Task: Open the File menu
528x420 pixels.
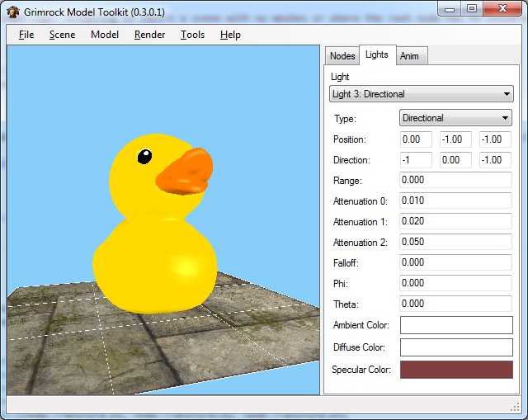Action: click(26, 35)
